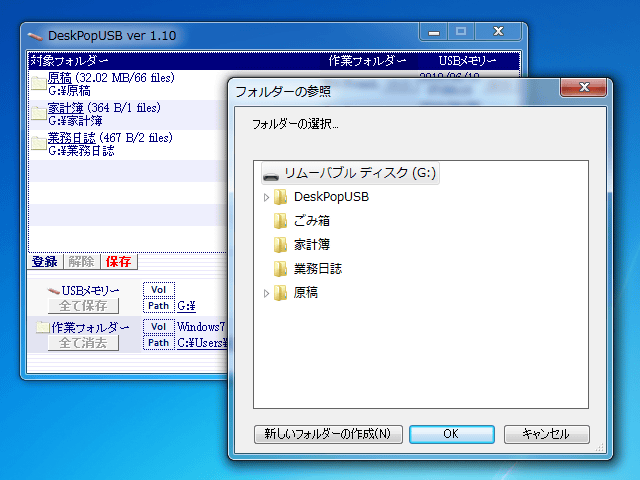Click the USBメモリー Vol label box
Screen dimensions: 640x480
coord(159,290)
